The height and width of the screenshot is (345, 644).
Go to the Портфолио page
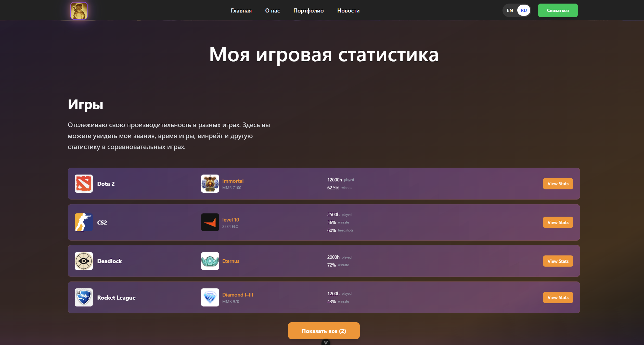point(308,10)
